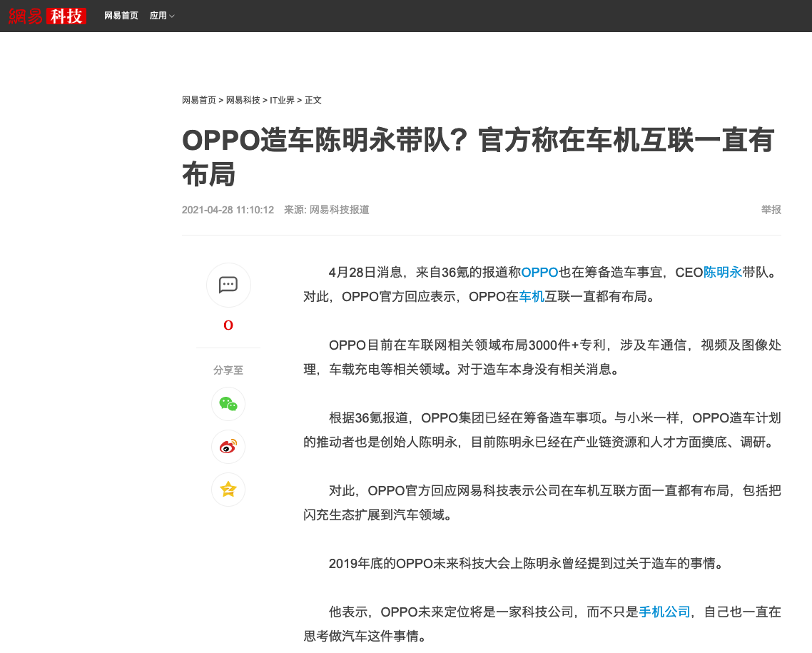Viewport: 812px width, 653px height.
Task: Click paragraph starting 根据36氪报道
Action: (x=542, y=430)
